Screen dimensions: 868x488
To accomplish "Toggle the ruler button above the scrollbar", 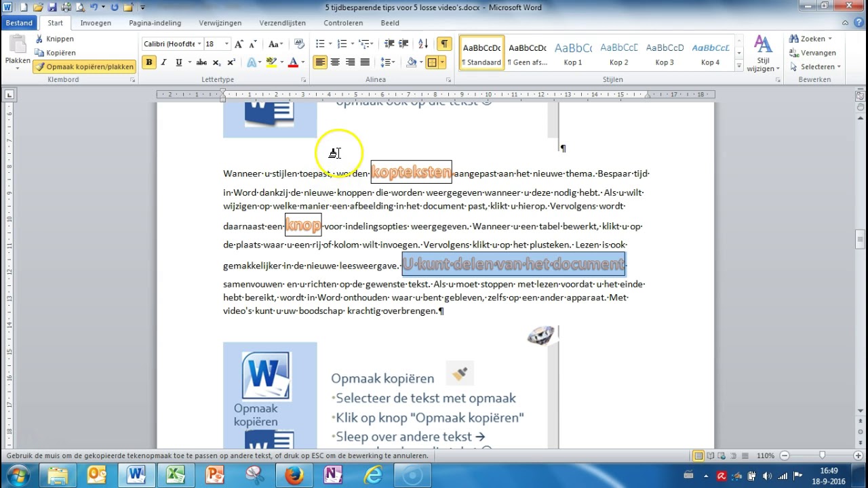I will click(860, 96).
